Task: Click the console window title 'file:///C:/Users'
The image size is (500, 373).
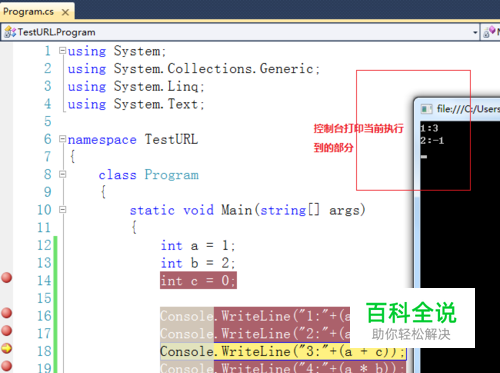Action: click(468, 109)
